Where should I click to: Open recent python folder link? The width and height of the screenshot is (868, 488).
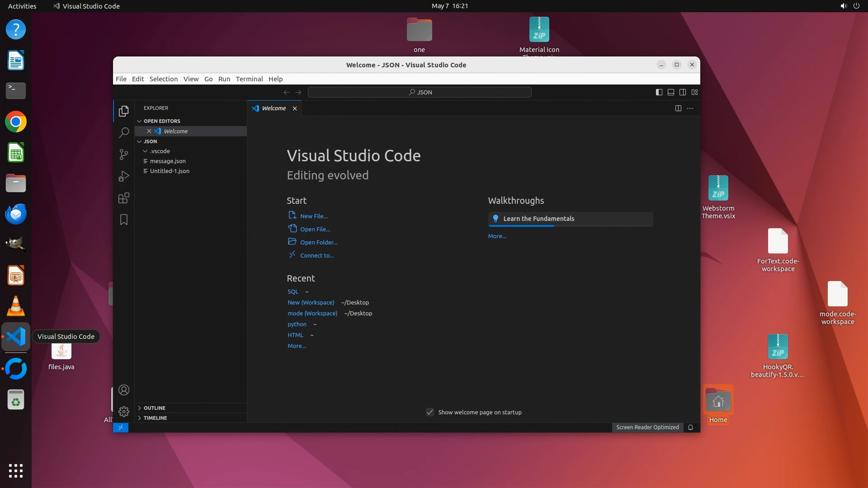click(297, 324)
